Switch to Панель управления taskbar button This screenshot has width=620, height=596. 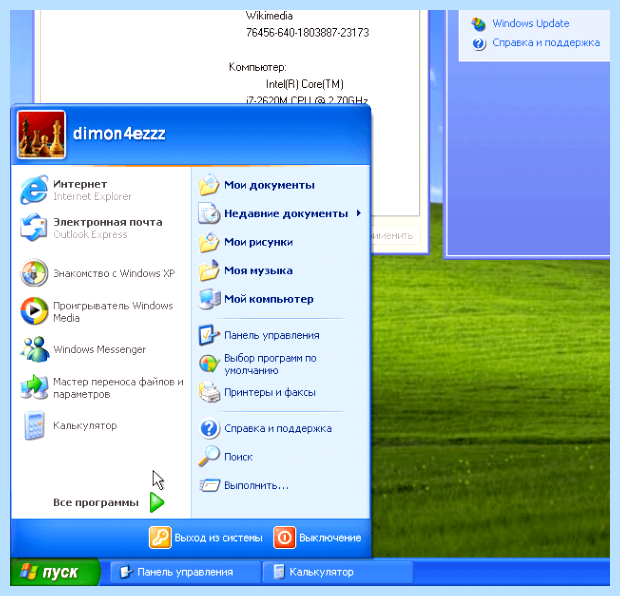pos(186,572)
